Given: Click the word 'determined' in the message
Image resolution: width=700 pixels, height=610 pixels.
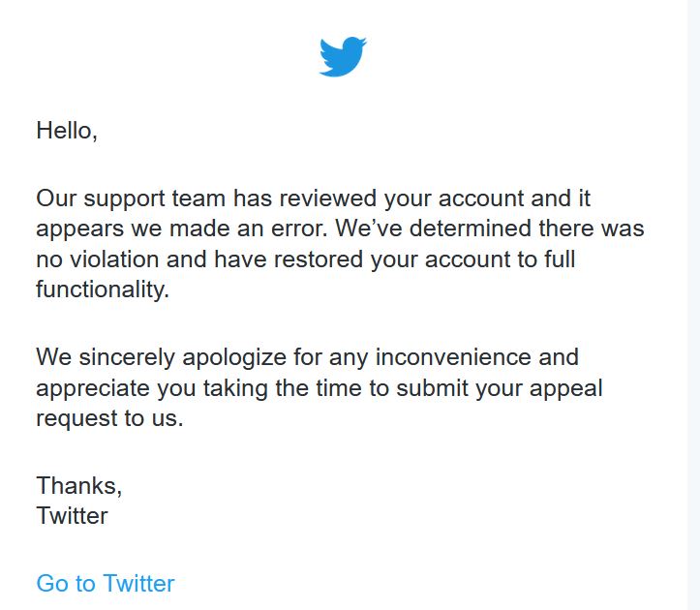Looking at the screenshot, I should pyautogui.click(x=471, y=229).
